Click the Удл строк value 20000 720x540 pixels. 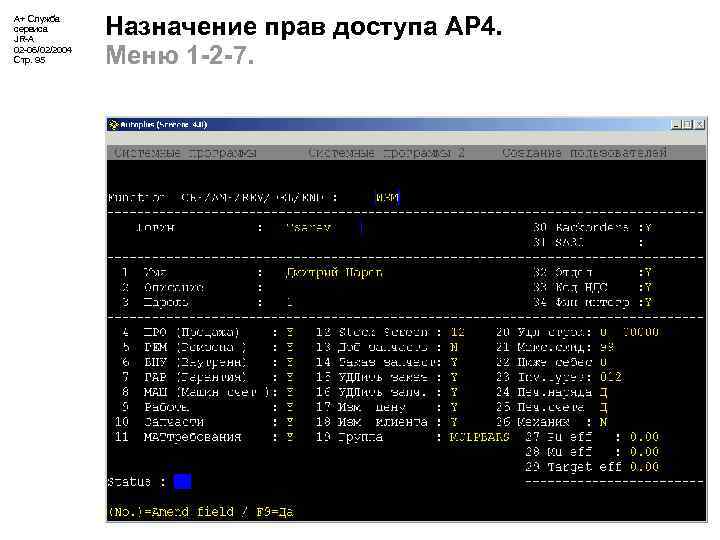point(641,332)
